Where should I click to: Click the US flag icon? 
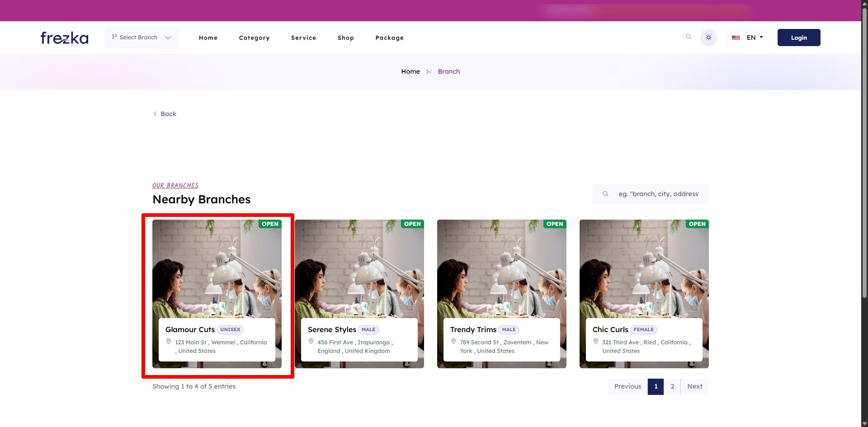coord(736,38)
